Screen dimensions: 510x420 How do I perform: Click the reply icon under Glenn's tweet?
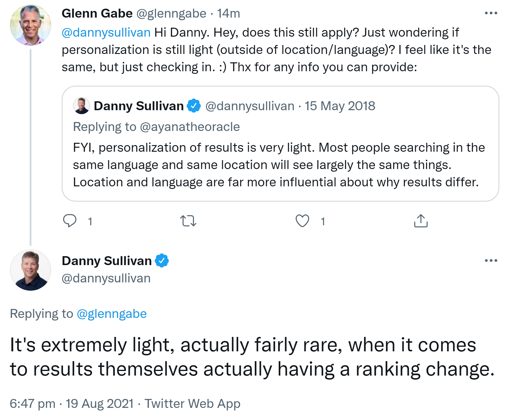click(70, 221)
